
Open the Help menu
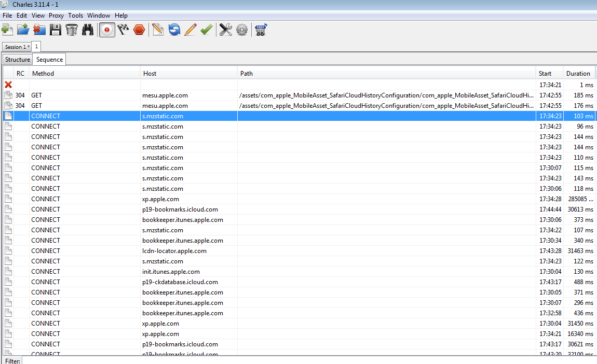coord(121,16)
